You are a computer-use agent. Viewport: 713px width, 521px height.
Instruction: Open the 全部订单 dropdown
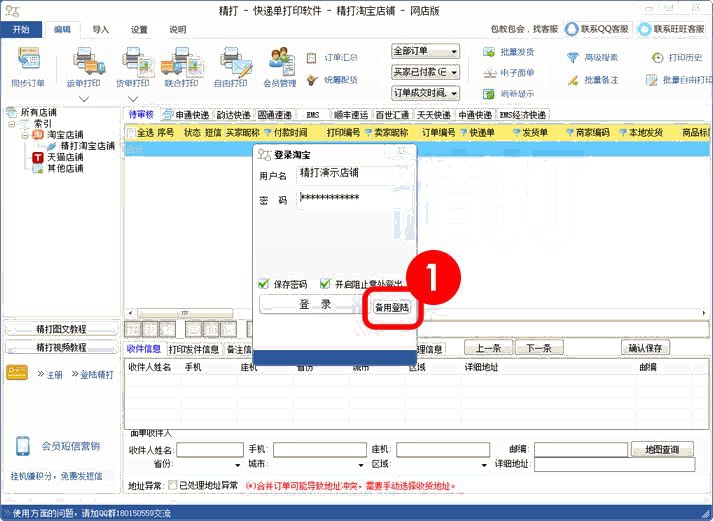coord(425,51)
